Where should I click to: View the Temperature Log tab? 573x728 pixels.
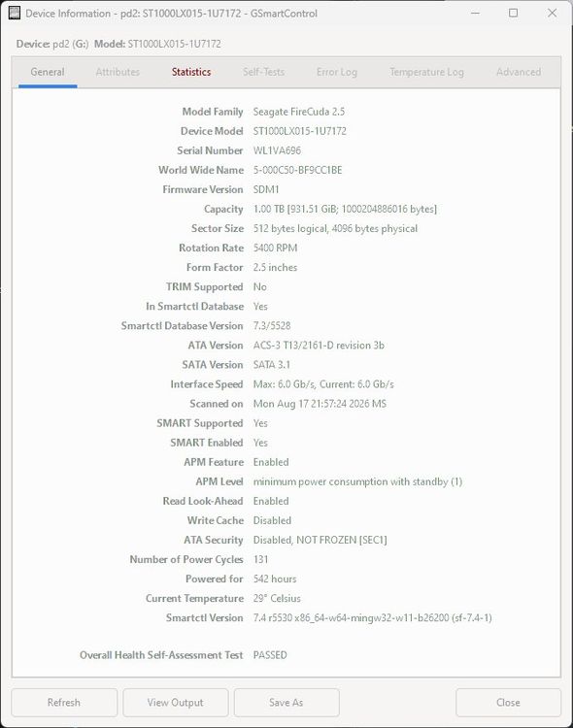[x=426, y=72]
